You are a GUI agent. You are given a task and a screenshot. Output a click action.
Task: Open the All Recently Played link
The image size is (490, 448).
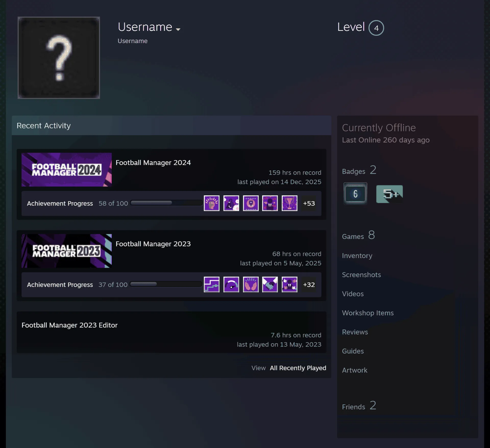coord(298,368)
